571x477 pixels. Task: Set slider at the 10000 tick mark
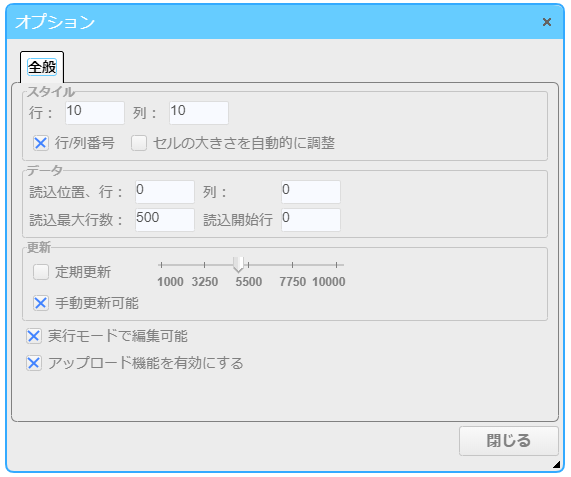pos(336,265)
